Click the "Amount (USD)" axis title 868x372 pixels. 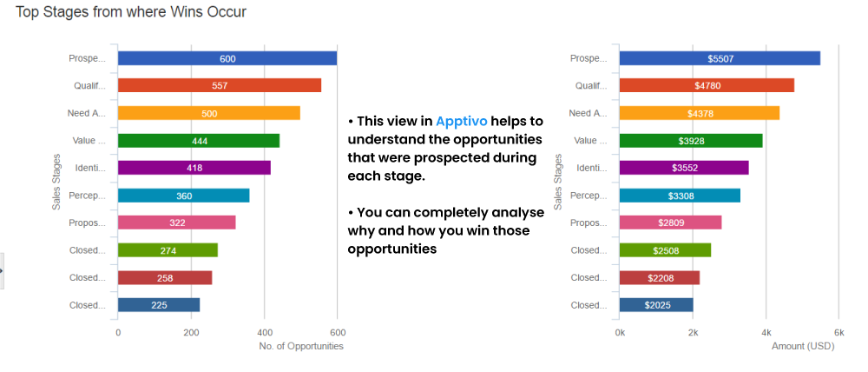point(802,346)
